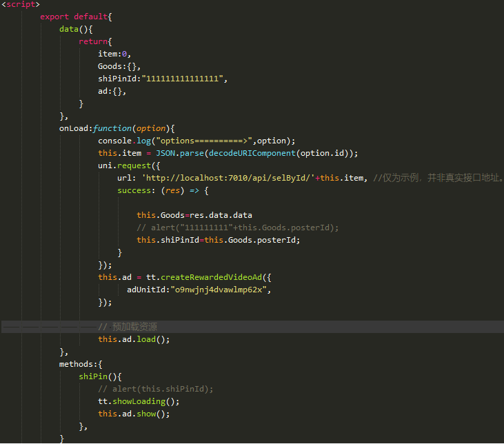Click the "Goods:{}," property in data
504x444 pixels.
tap(119, 67)
